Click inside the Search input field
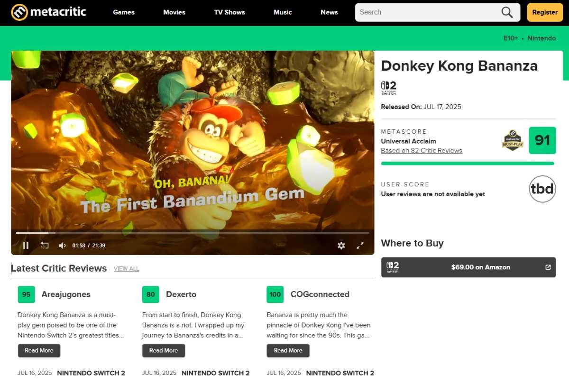Image resolution: width=569 pixels, height=392 pixels. tap(427, 12)
